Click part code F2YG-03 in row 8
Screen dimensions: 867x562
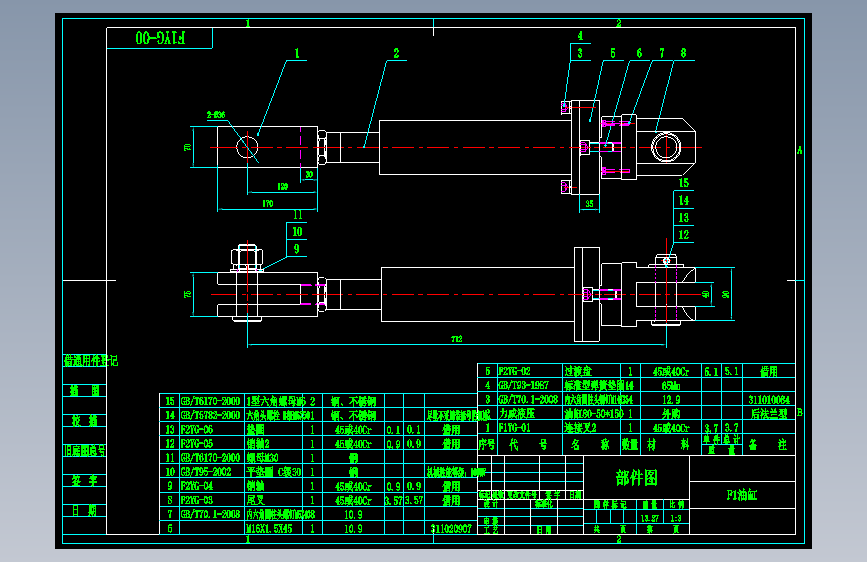point(197,500)
